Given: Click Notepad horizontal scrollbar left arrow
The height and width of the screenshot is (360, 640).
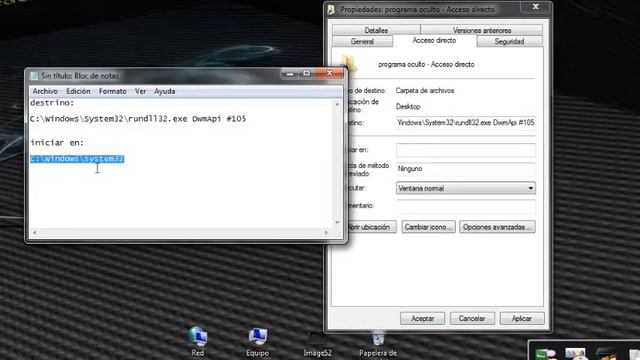Looking at the screenshot, I should tap(34, 232).
